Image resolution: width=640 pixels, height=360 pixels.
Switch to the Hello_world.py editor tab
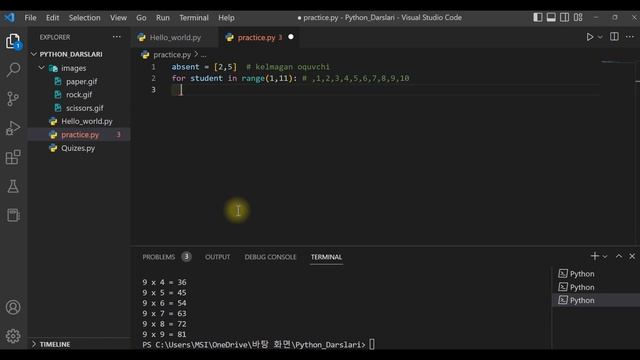pos(175,37)
